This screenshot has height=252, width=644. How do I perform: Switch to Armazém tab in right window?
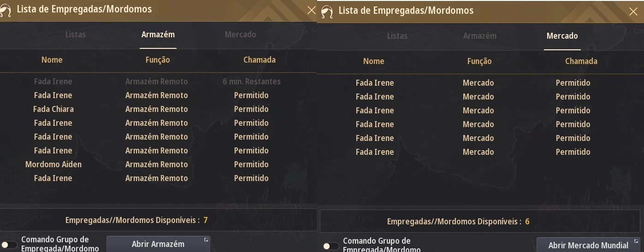click(x=479, y=36)
